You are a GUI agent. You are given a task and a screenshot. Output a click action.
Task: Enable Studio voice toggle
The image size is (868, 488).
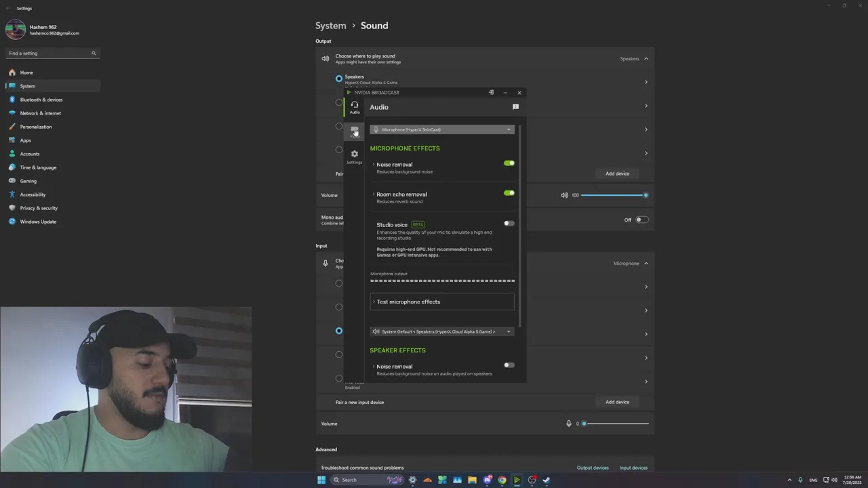509,223
